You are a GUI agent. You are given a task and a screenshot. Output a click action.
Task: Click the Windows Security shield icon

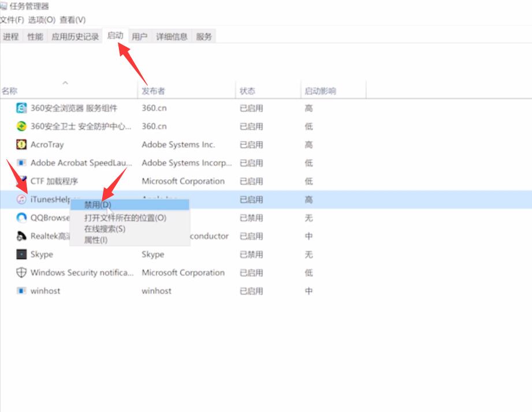point(21,273)
